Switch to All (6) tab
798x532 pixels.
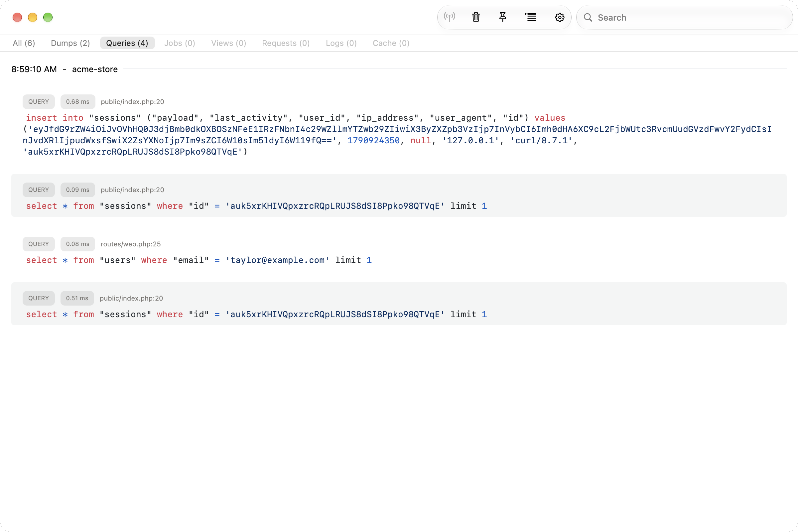click(24, 43)
